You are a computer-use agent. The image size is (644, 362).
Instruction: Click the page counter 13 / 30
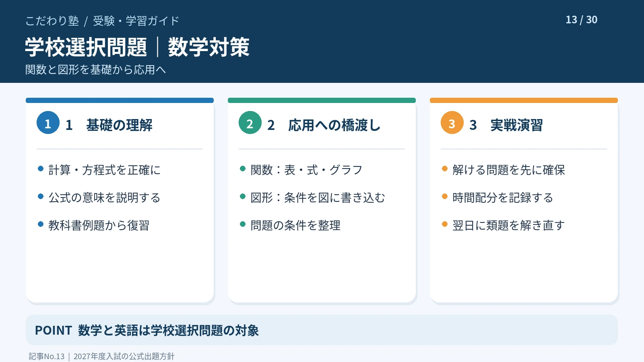[x=581, y=20]
